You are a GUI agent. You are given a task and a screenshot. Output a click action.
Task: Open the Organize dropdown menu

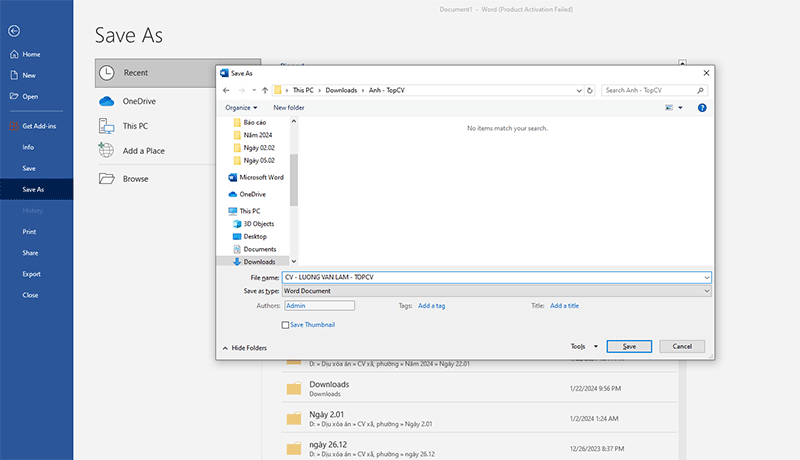(x=241, y=108)
